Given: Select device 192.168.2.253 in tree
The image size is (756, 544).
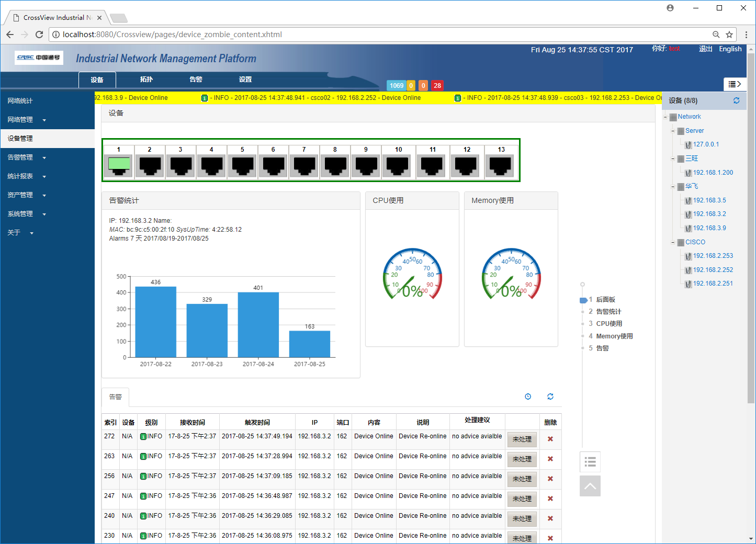Looking at the screenshot, I should click(x=713, y=256).
